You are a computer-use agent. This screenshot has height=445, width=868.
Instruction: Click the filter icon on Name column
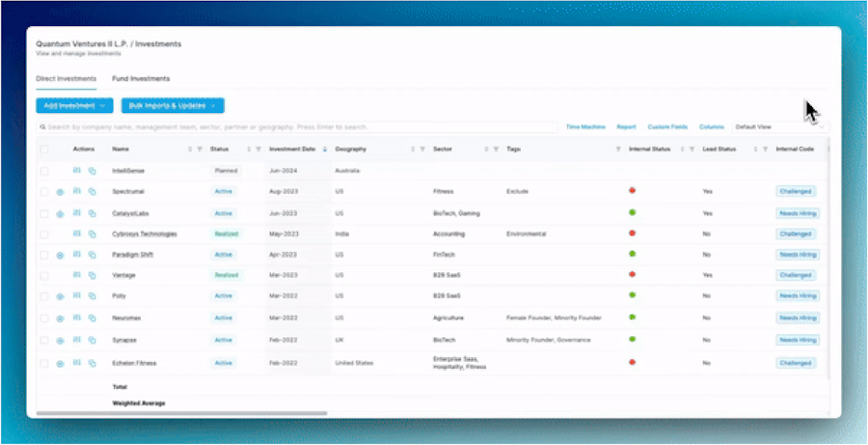pyautogui.click(x=200, y=150)
